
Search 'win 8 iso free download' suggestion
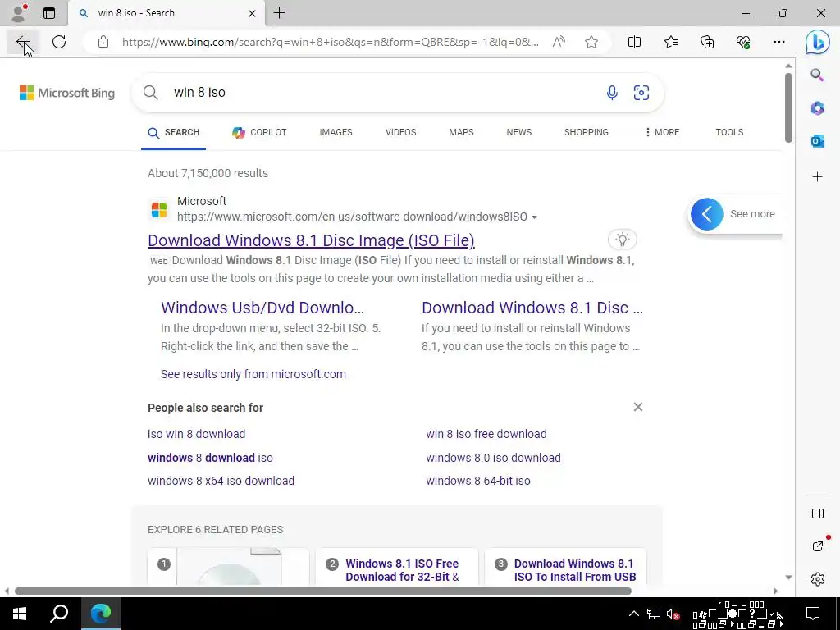tap(486, 434)
